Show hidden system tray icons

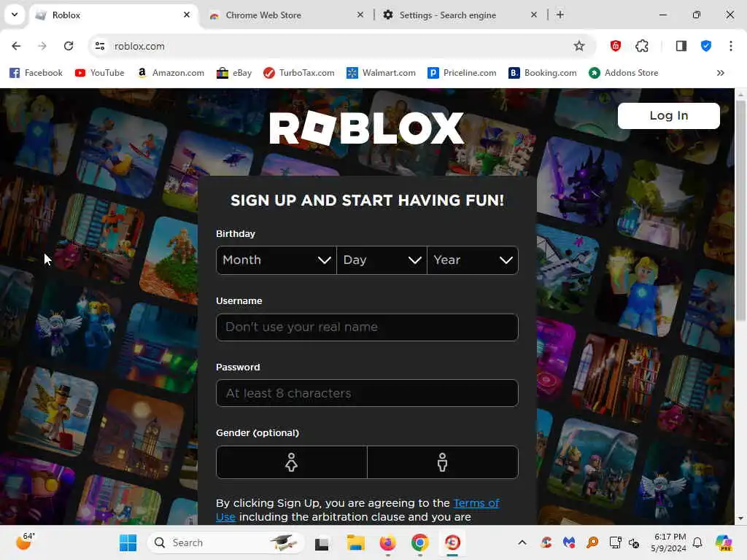[522, 542]
